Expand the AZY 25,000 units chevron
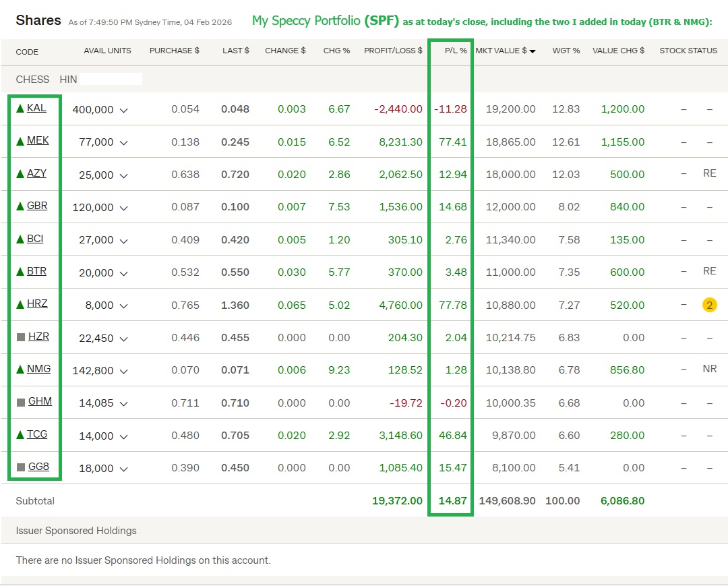This screenshot has width=728, height=586. pyautogui.click(x=123, y=175)
